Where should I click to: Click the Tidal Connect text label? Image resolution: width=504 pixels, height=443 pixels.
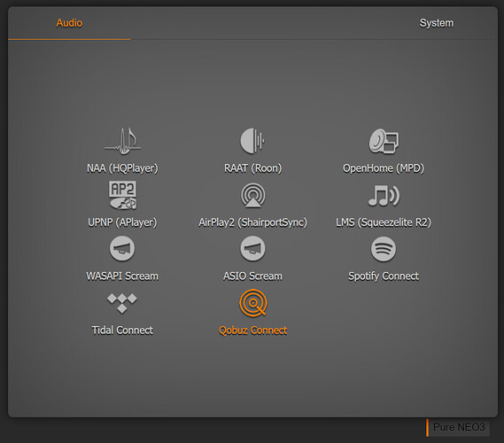tap(122, 330)
